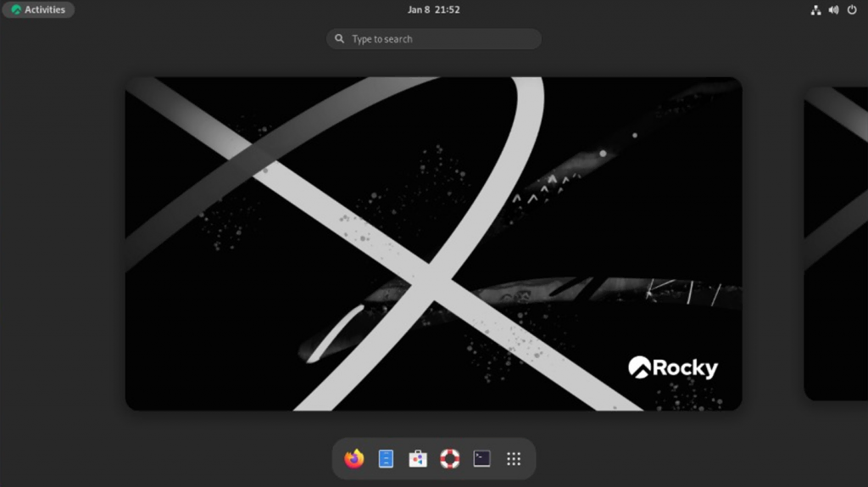This screenshot has height=487, width=868.
Task: Click the Rocky logo in Activities button
Action: click(x=16, y=10)
